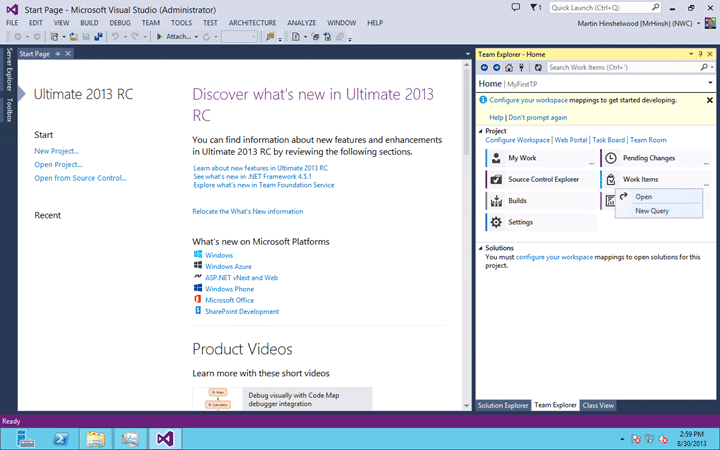Viewport: 720px width, 450px height.
Task: Close the Start Page tab
Action: coord(68,54)
